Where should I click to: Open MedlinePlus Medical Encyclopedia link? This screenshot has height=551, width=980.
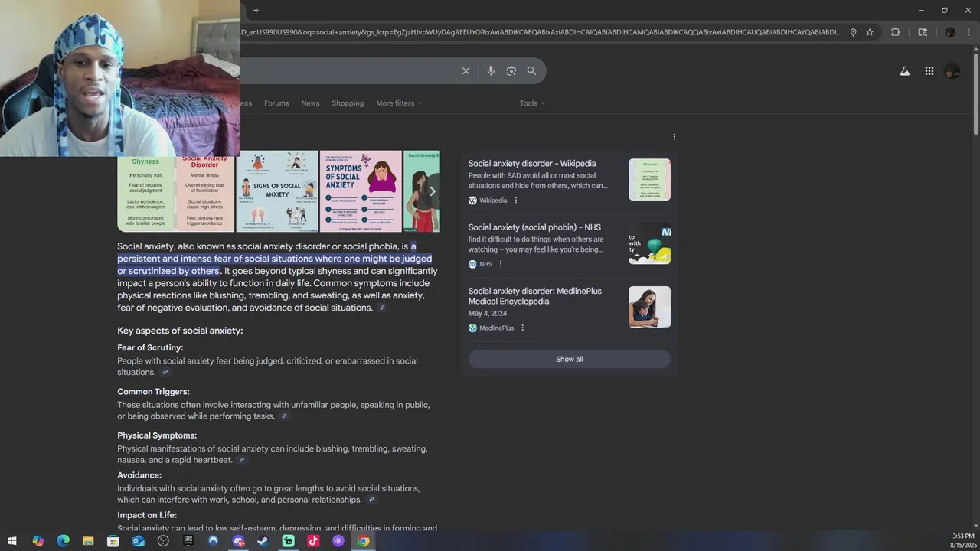[x=535, y=296]
